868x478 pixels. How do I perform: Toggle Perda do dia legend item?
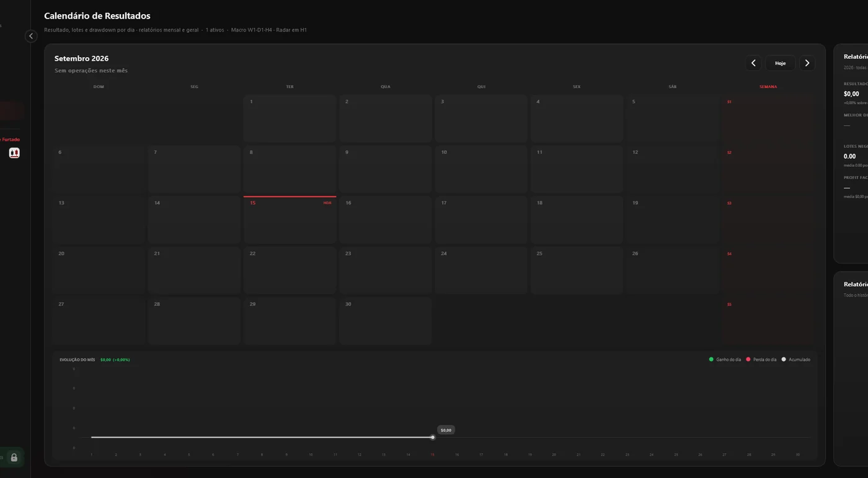761,360
